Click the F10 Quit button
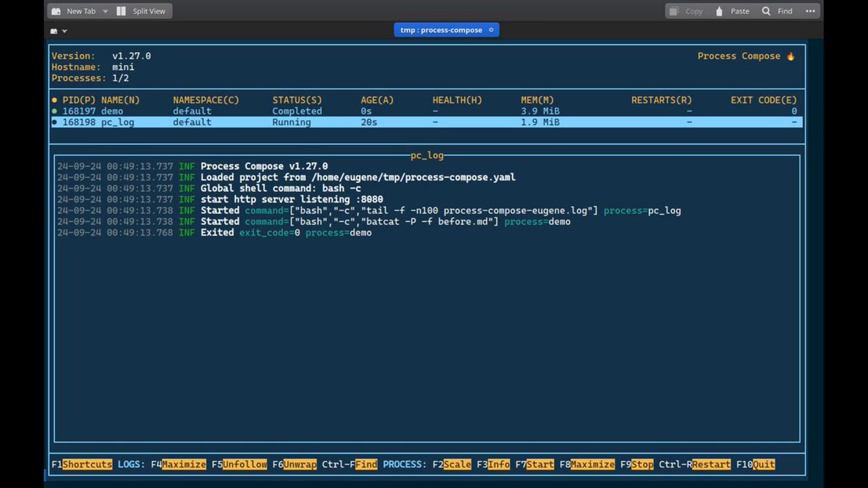Viewport: 868px width, 488px height. (756, 464)
